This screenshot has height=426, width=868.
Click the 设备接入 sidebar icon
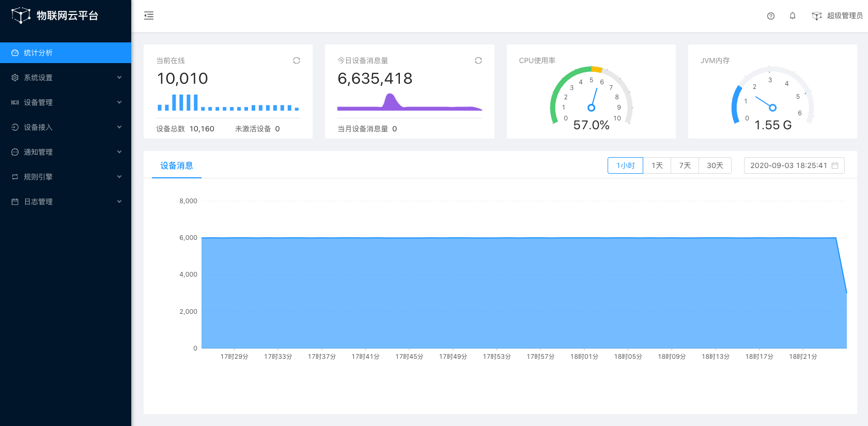pos(15,127)
